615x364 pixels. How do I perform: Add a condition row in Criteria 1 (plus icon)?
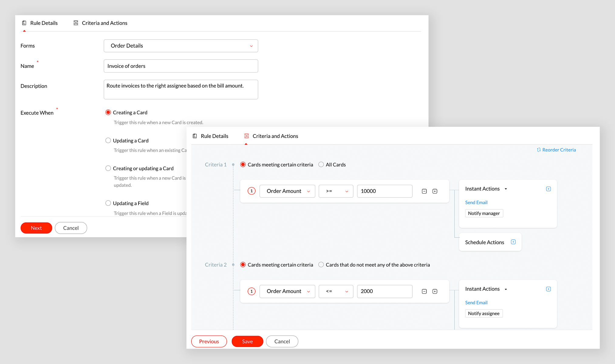(x=435, y=191)
